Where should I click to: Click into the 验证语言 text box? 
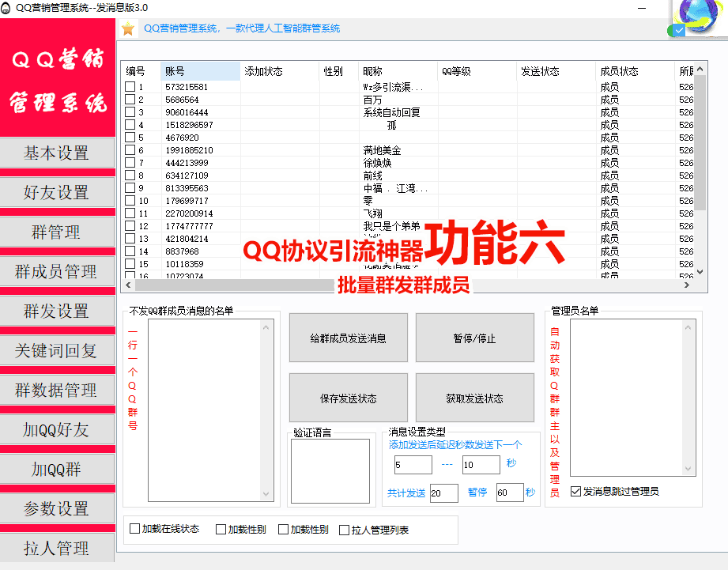(x=330, y=470)
